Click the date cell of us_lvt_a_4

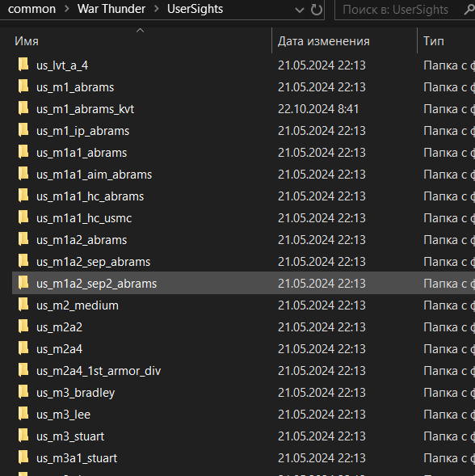point(322,65)
